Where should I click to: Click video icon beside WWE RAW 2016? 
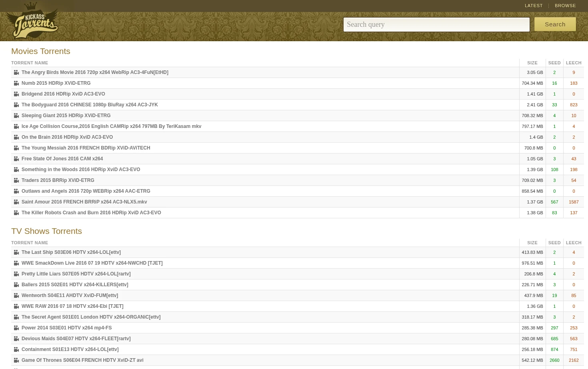pyautogui.click(x=16, y=306)
